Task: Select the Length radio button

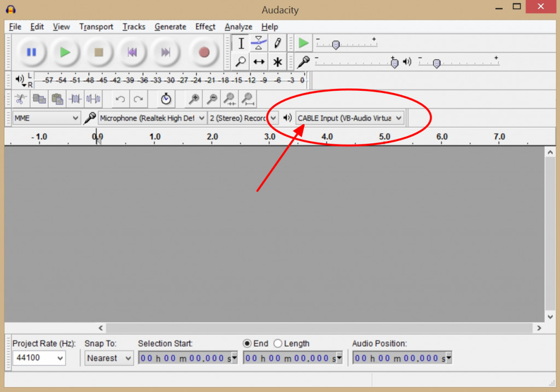Action: point(278,343)
